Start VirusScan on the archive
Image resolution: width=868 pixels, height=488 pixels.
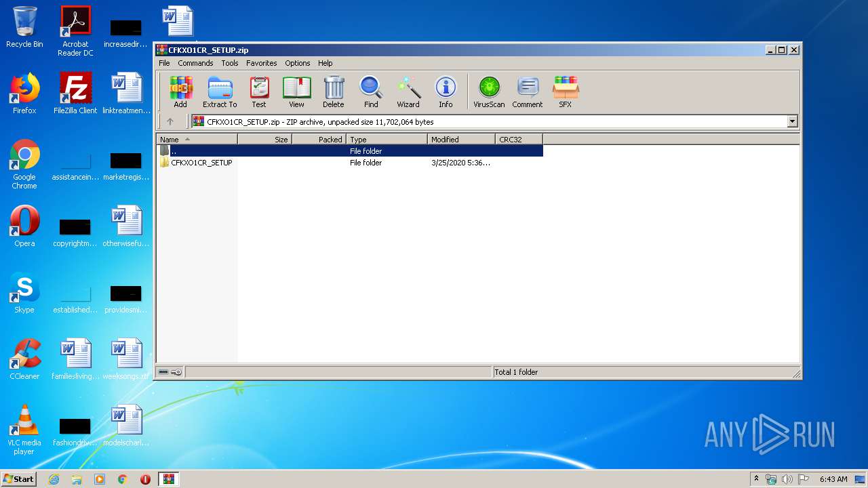489,92
